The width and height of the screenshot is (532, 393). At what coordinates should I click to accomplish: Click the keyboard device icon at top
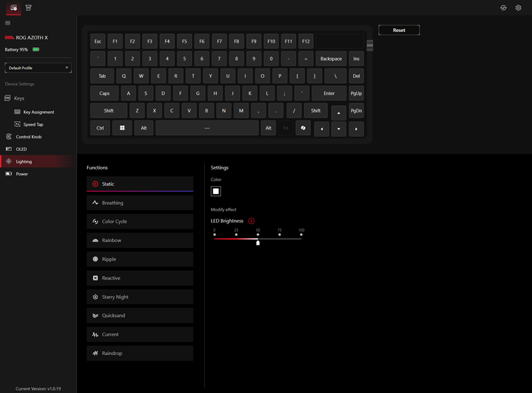13,7
